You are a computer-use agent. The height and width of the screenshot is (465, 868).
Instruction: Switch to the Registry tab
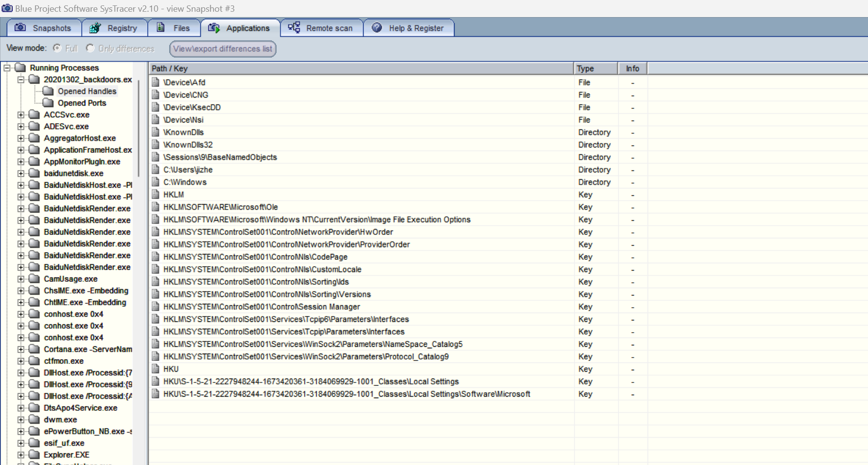pos(114,28)
